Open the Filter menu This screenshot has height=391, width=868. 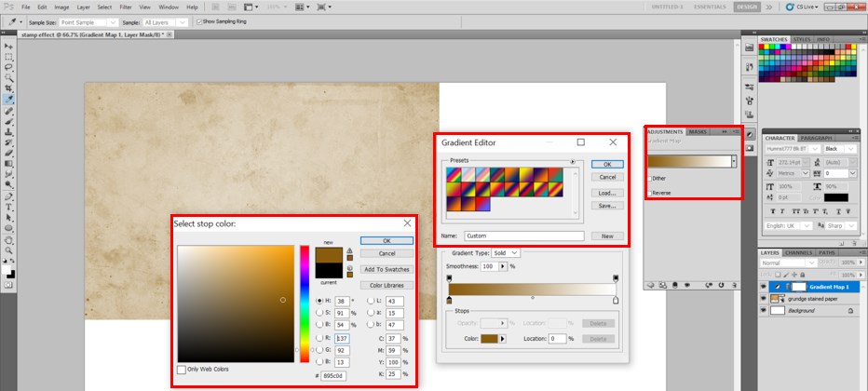coord(126,7)
